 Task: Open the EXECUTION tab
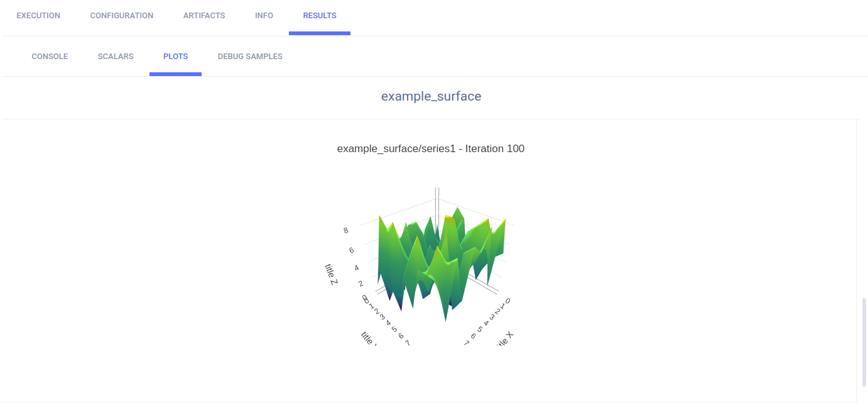pos(38,16)
